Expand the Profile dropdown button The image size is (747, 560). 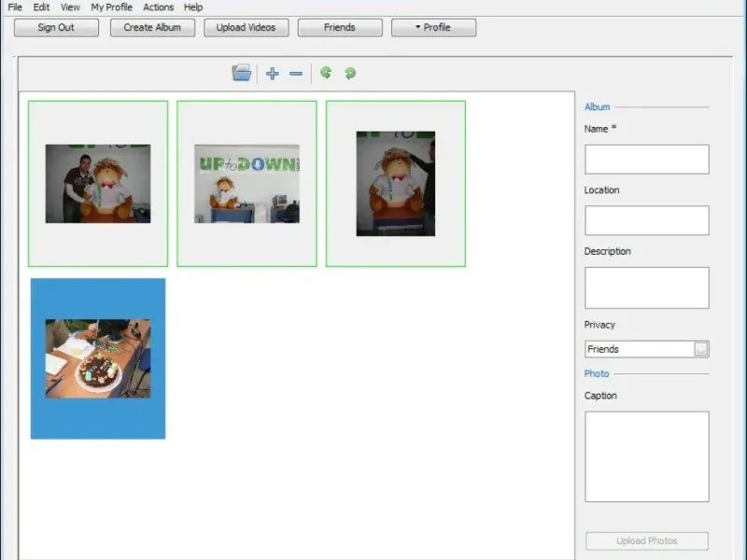point(433,28)
